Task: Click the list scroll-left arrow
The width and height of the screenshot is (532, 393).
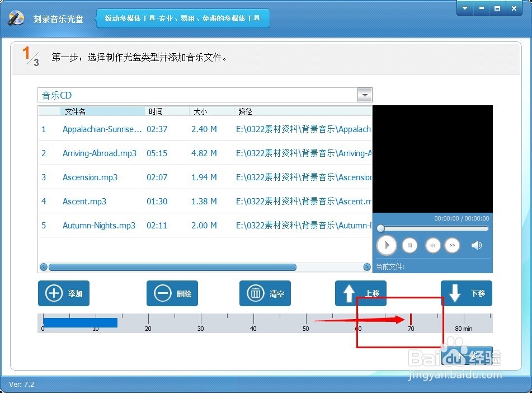Action: (44, 267)
